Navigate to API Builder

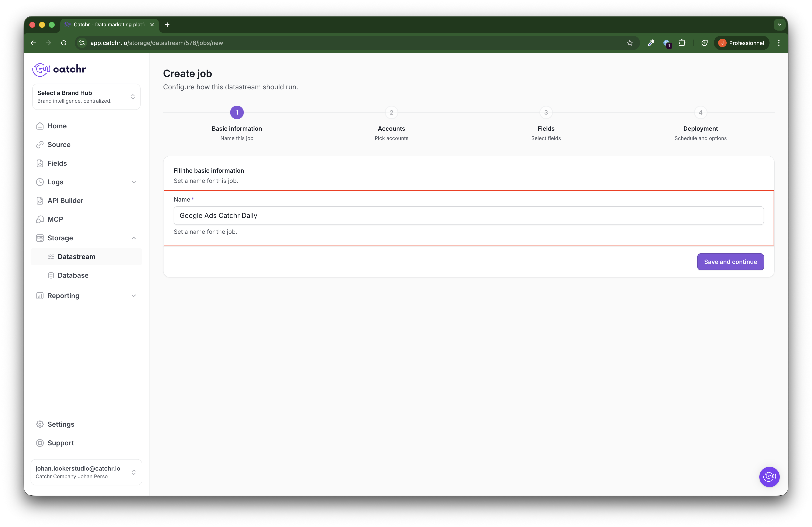click(65, 201)
